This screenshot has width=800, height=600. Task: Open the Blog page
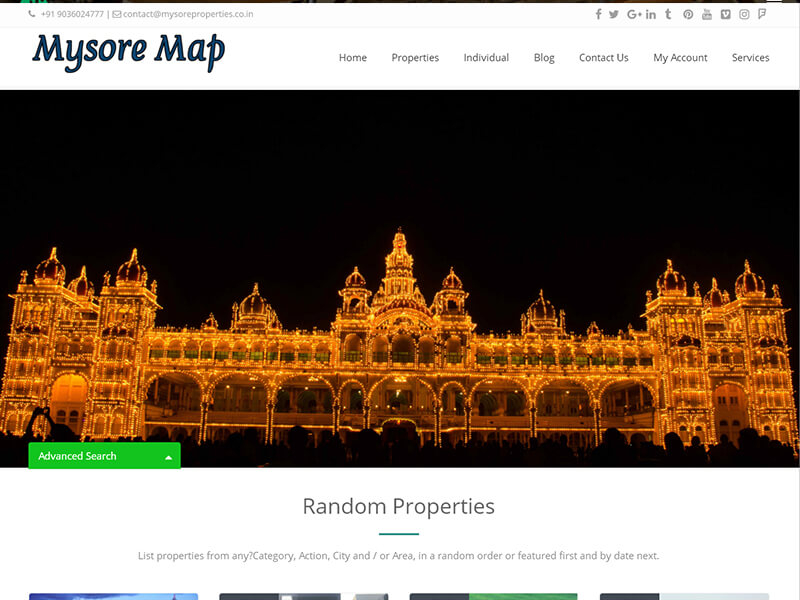(x=544, y=58)
